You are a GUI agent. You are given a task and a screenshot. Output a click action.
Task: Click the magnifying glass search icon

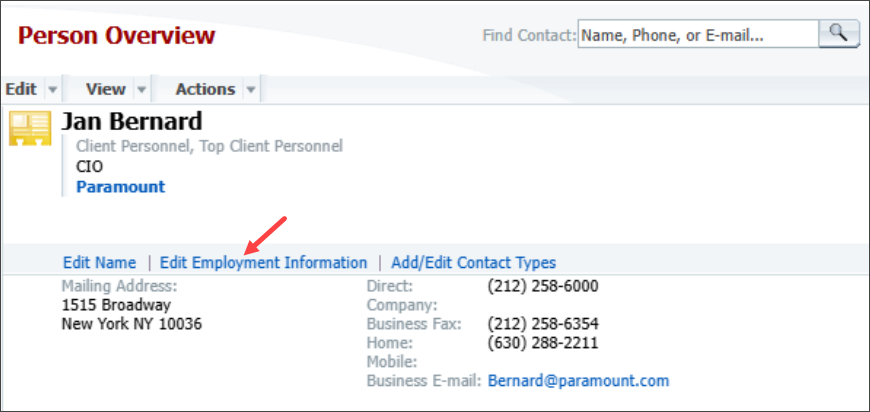tap(839, 34)
